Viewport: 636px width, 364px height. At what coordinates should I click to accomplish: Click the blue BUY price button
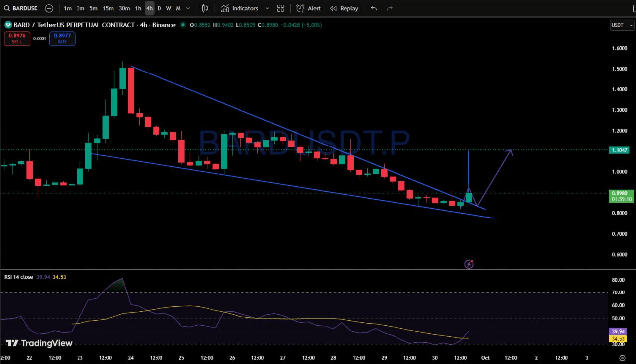click(62, 38)
